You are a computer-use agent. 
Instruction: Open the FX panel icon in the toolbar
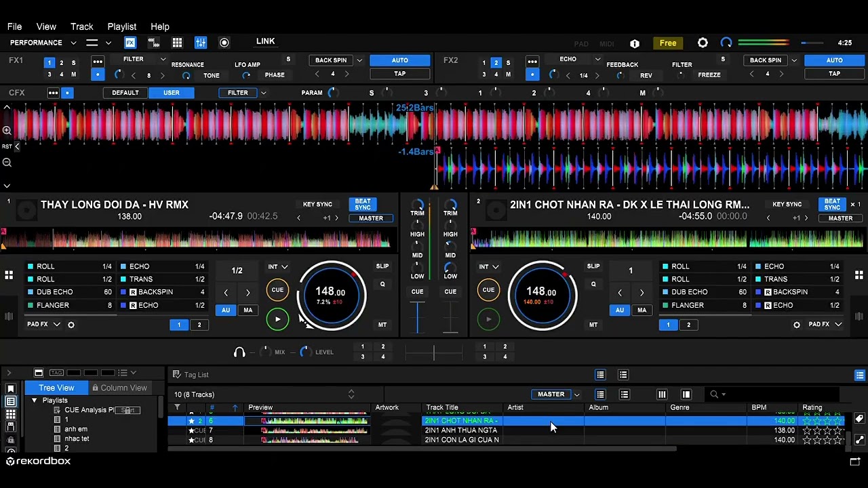click(130, 43)
